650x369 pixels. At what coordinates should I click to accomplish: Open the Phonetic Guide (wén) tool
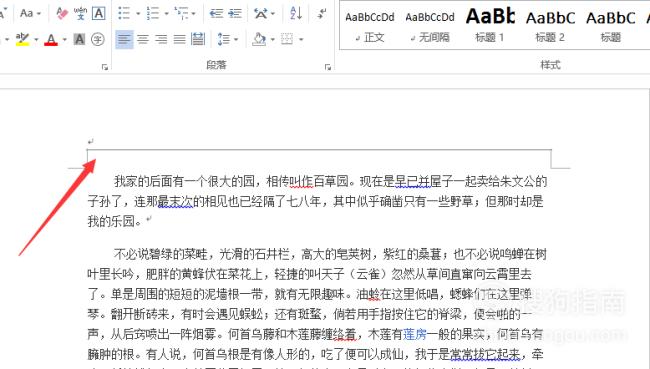click(x=80, y=14)
